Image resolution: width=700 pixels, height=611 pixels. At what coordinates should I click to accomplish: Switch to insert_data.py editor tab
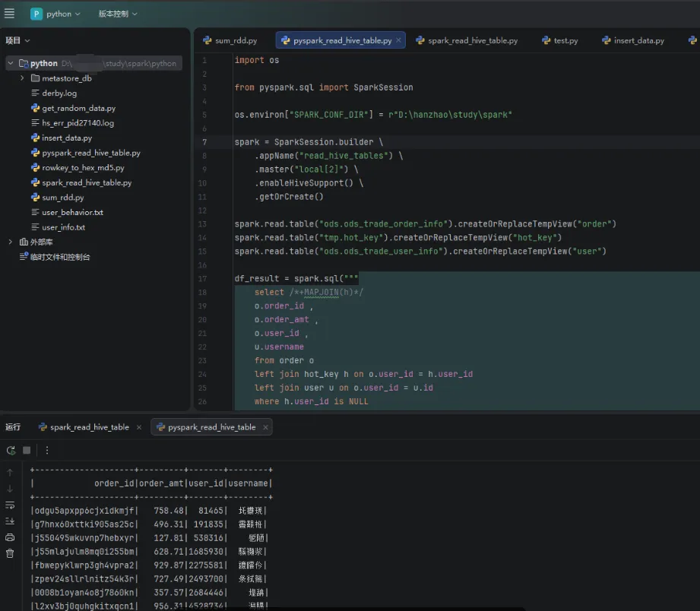pos(633,40)
